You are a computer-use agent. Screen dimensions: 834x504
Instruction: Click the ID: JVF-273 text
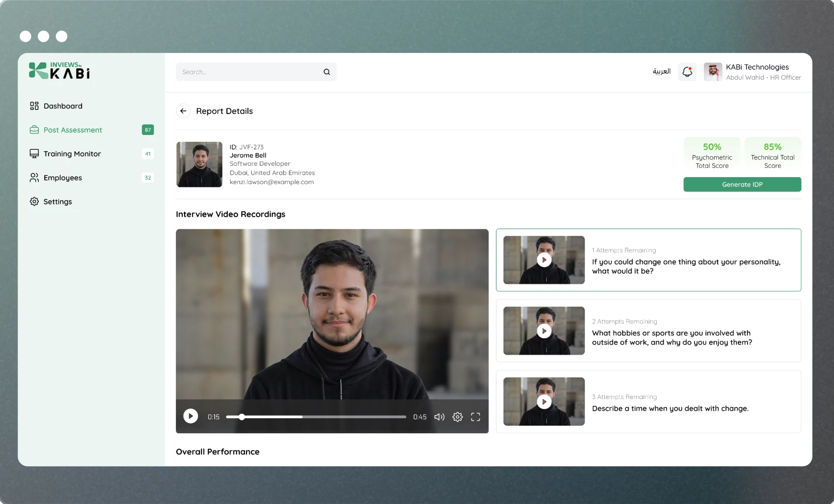tap(247, 147)
